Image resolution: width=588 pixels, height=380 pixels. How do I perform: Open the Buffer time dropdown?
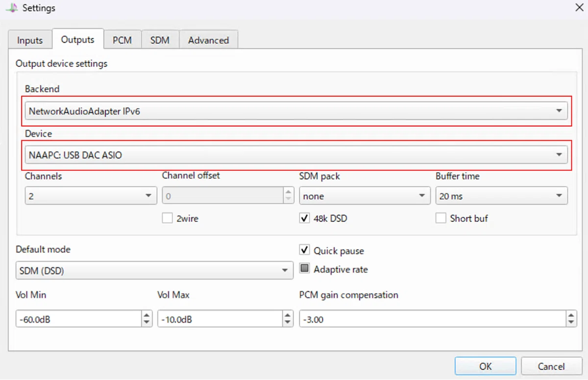(x=501, y=196)
